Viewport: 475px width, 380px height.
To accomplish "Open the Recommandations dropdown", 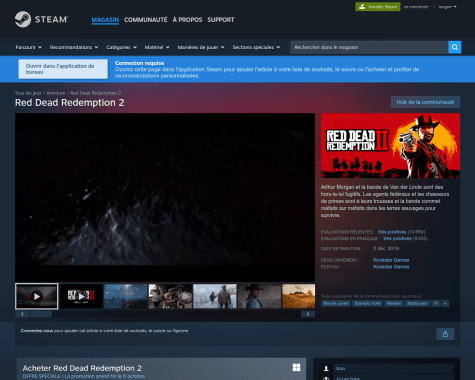I will 74,47.
